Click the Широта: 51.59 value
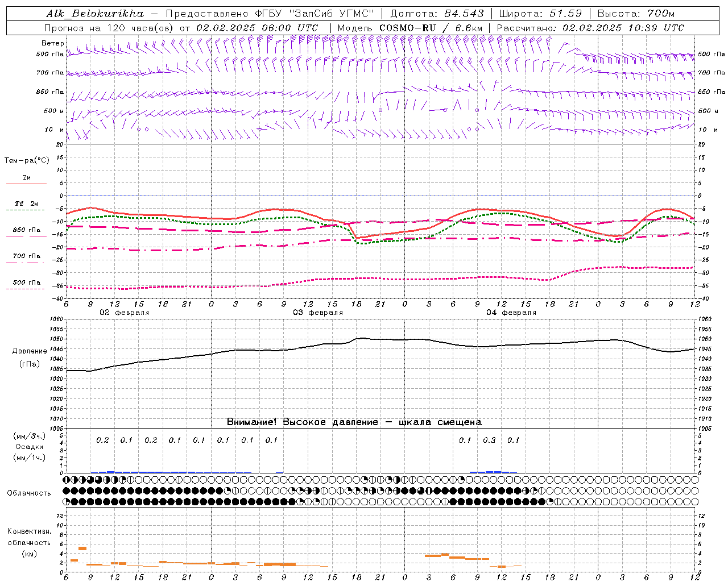Image resolution: width=728 pixels, height=582 pixels. point(540,14)
